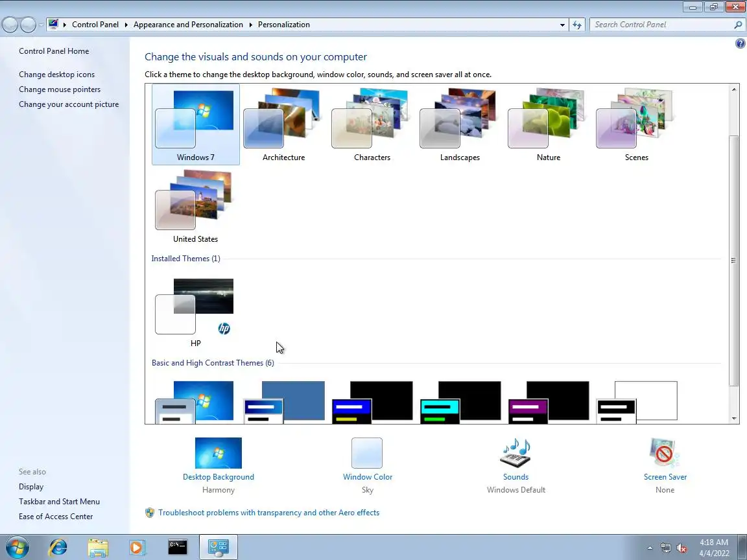Open Window Color swatch
747x560 pixels.
coord(367,453)
